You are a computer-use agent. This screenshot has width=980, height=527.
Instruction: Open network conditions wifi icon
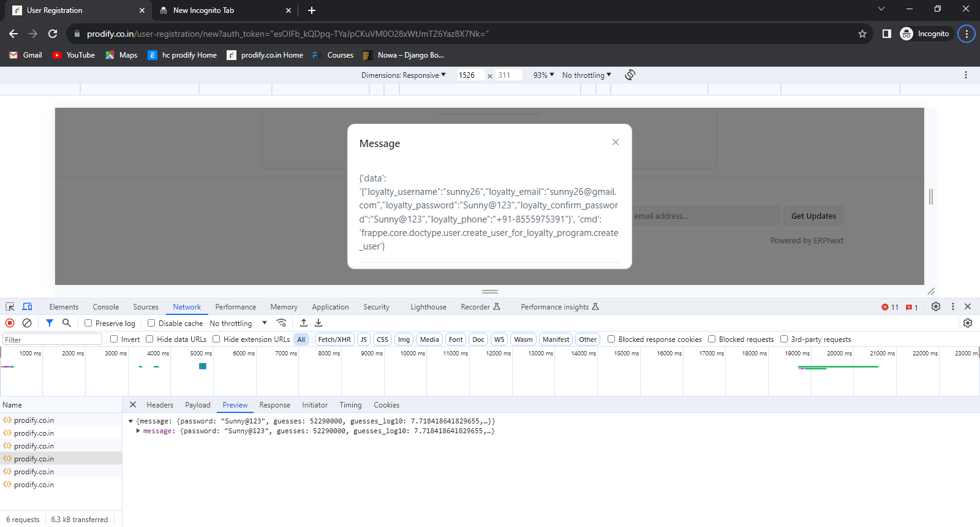tap(282, 323)
